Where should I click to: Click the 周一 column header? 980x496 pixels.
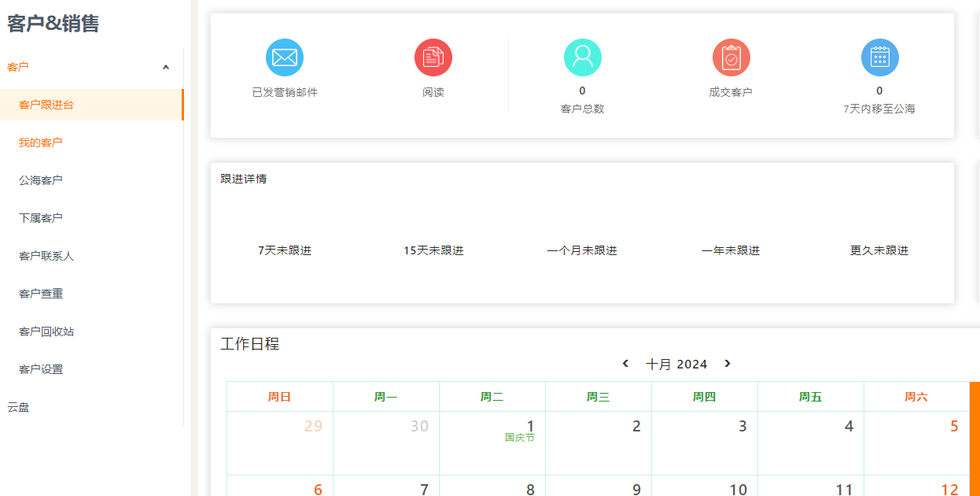pyautogui.click(x=385, y=397)
